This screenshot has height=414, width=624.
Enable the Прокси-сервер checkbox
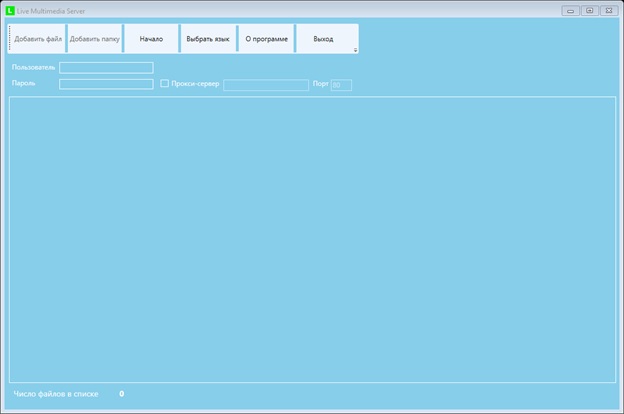pyautogui.click(x=164, y=83)
